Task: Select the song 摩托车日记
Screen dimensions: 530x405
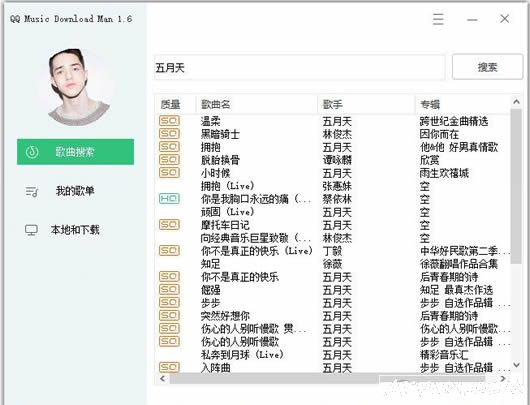Action: [225, 225]
